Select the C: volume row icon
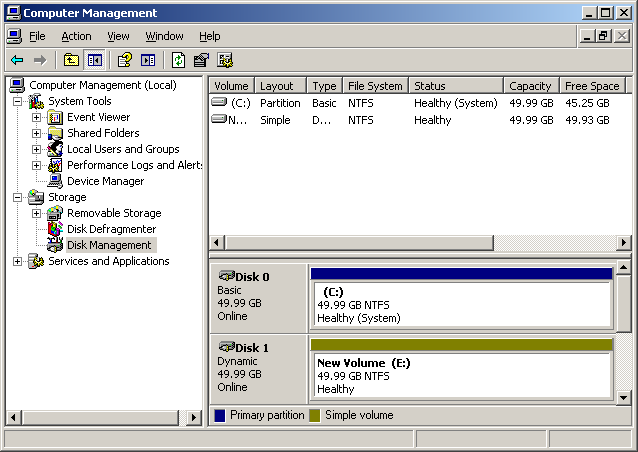 pyautogui.click(x=219, y=103)
